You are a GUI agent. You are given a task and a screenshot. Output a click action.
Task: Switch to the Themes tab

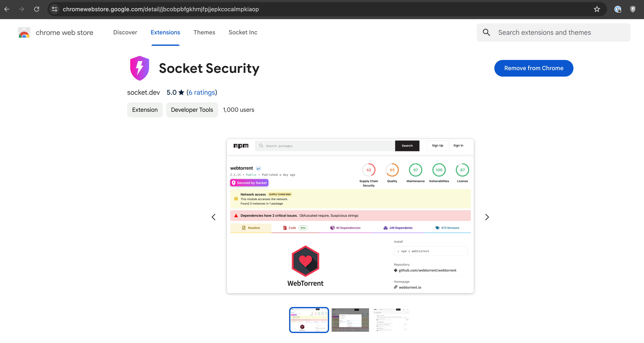click(204, 32)
